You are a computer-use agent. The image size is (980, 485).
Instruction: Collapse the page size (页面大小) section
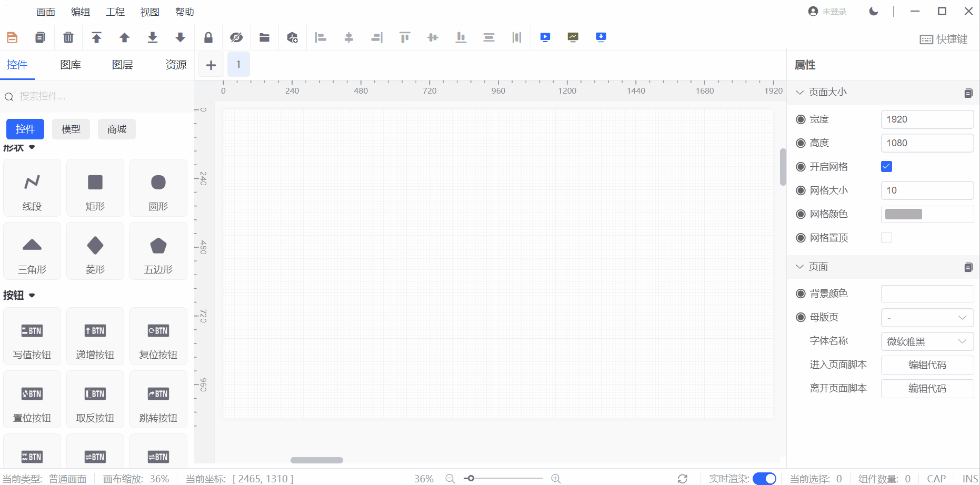point(800,93)
